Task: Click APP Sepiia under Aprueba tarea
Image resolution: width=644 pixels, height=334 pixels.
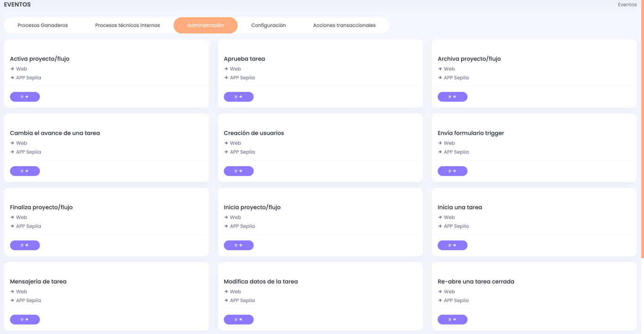Action: click(242, 78)
